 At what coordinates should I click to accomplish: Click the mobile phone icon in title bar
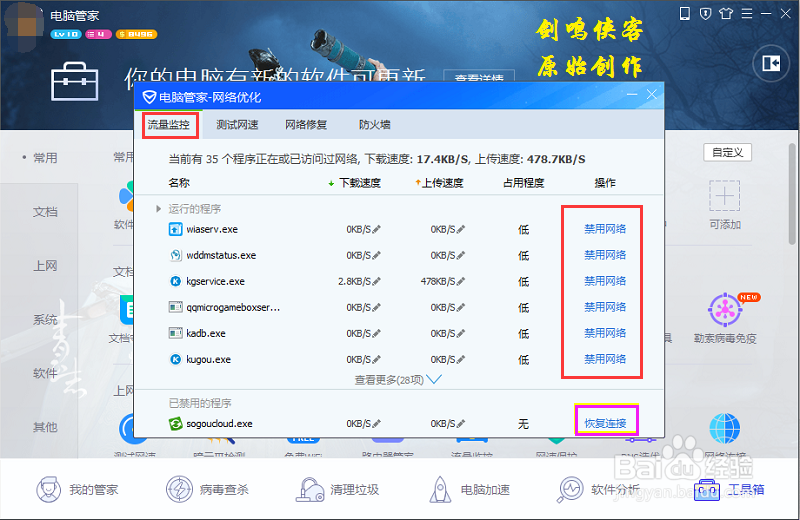tap(685, 14)
